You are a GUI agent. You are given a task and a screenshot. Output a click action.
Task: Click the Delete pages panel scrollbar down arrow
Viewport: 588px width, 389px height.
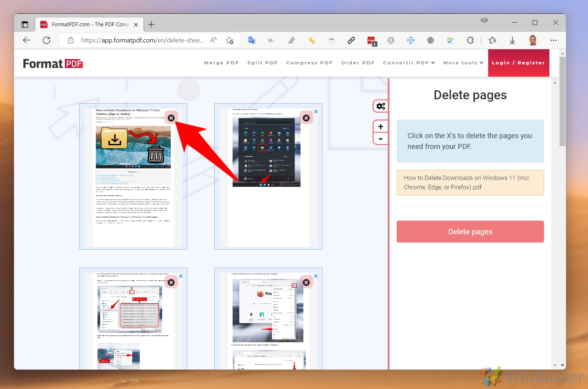coord(555,366)
